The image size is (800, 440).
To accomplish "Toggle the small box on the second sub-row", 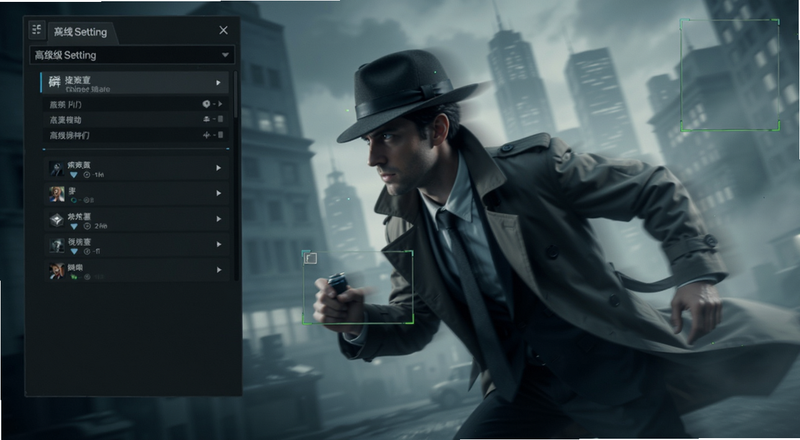I will tap(220, 119).
